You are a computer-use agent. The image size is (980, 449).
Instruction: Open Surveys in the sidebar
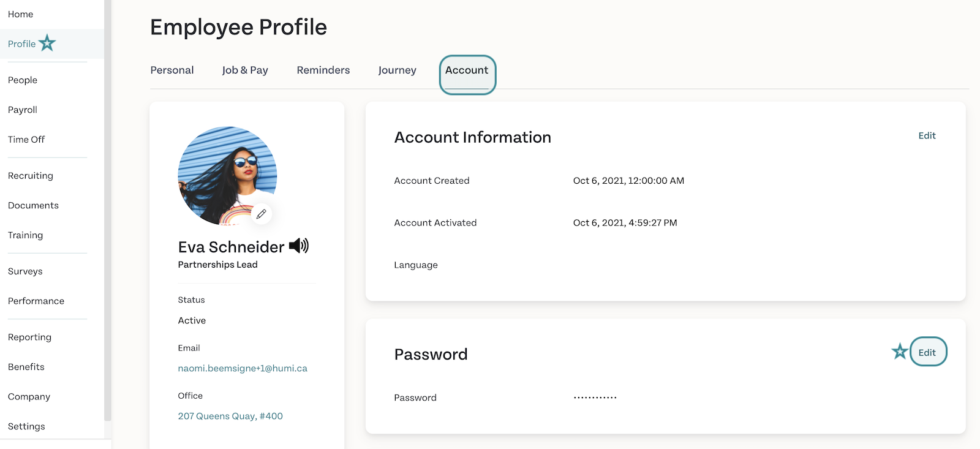(x=25, y=271)
